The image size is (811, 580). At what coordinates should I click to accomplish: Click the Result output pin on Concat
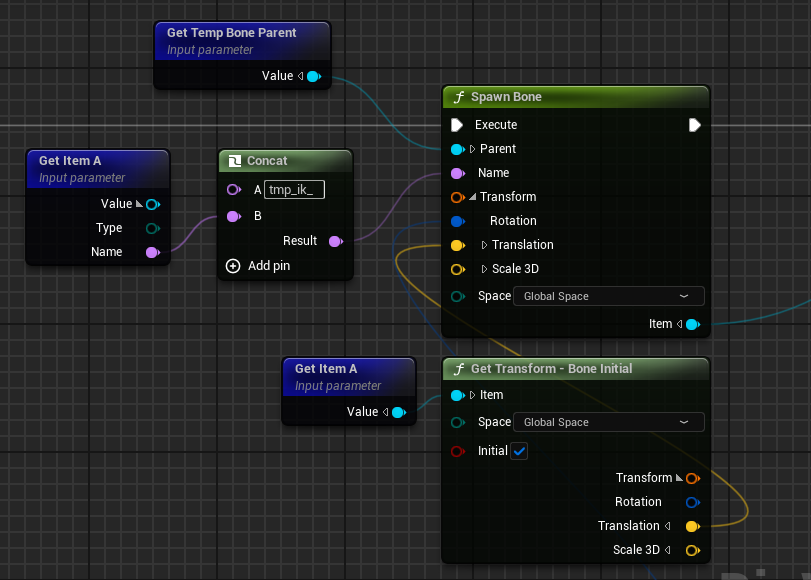(x=336, y=241)
